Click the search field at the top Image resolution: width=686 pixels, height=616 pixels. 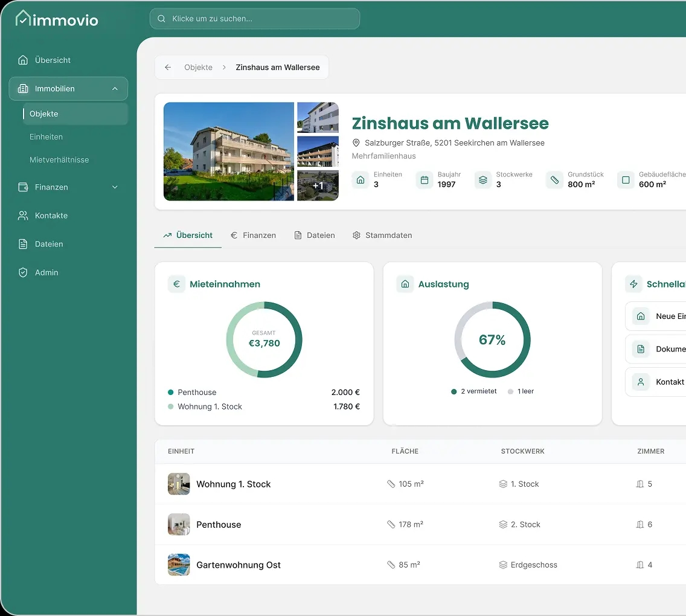point(254,19)
